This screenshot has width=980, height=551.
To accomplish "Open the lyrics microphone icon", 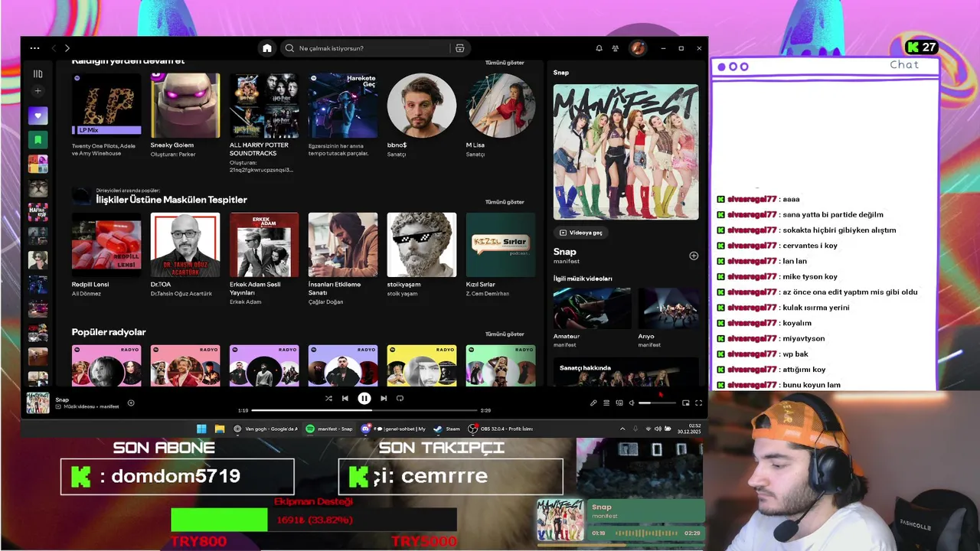I will pos(593,403).
